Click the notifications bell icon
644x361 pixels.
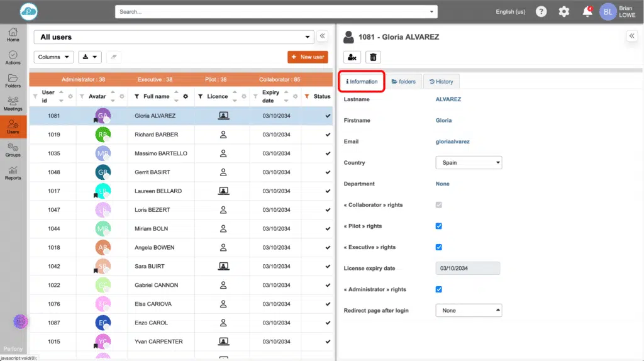click(x=587, y=11)
